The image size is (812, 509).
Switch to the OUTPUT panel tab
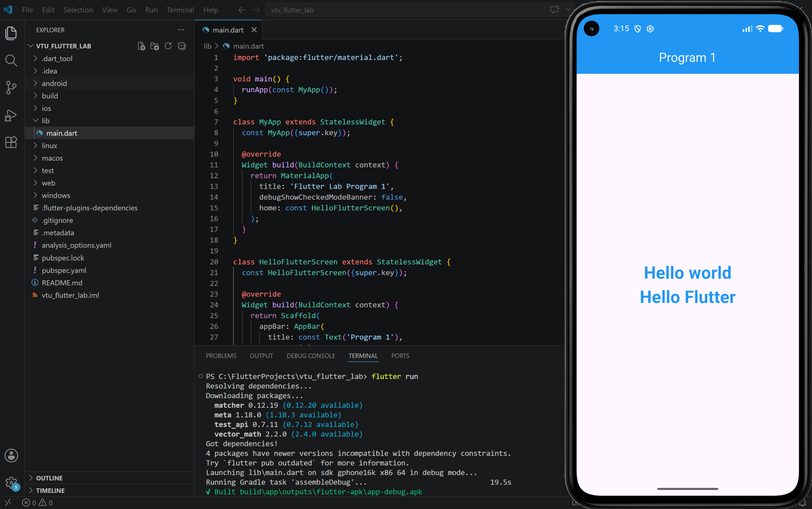click(261, 356)
